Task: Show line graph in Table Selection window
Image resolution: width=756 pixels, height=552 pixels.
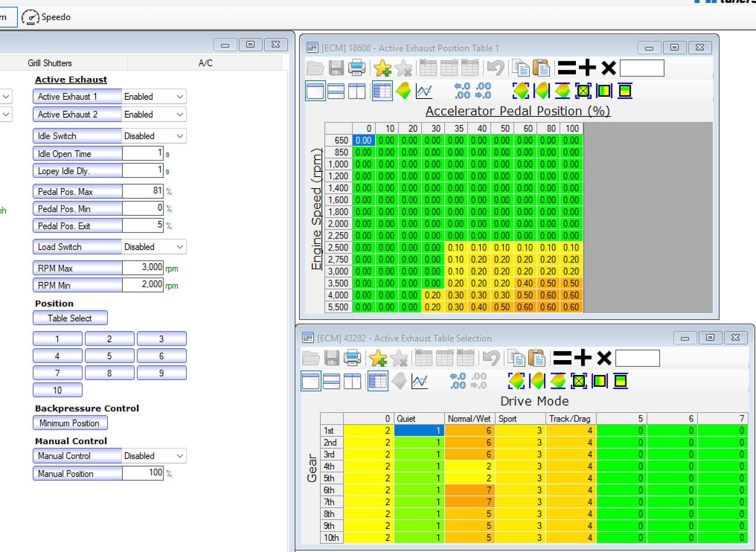Action: coord(420,381)
